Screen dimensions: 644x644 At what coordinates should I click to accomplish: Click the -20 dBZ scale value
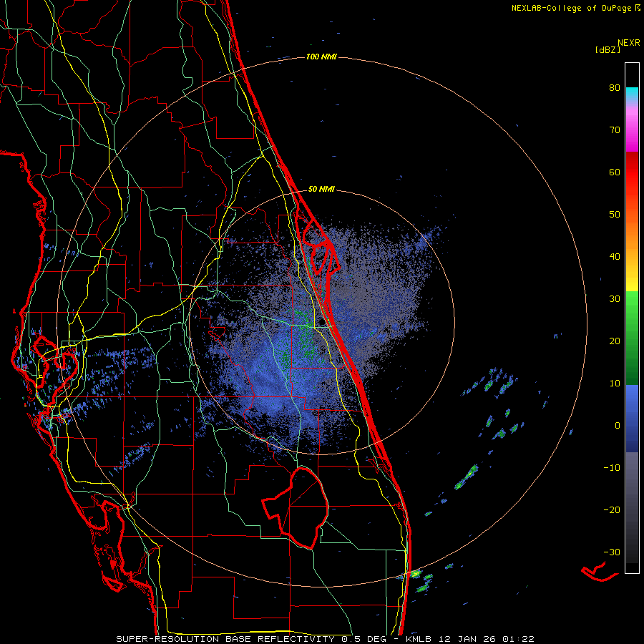pos(612,510)
